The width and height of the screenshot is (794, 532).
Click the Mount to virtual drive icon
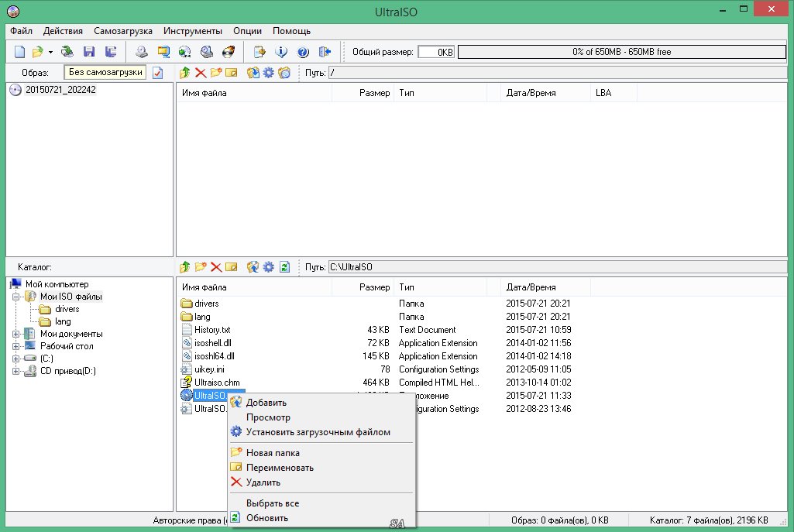pos(207,52)
